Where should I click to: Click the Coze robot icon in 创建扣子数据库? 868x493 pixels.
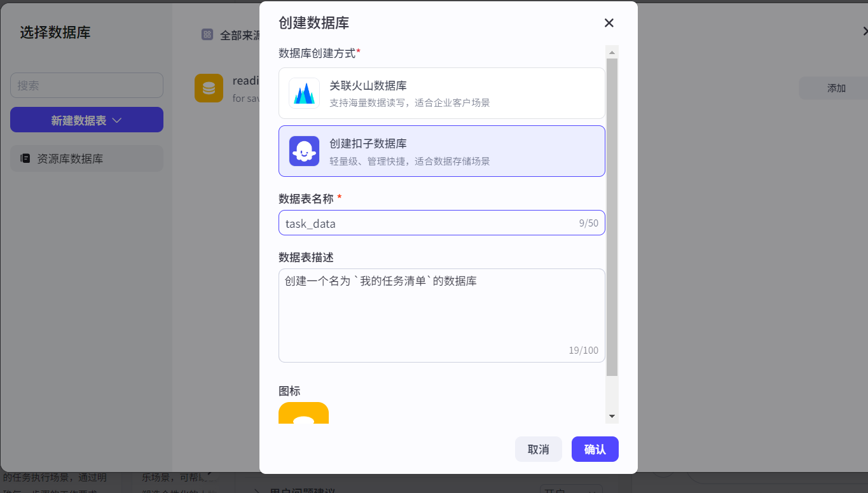click(304, 151)
